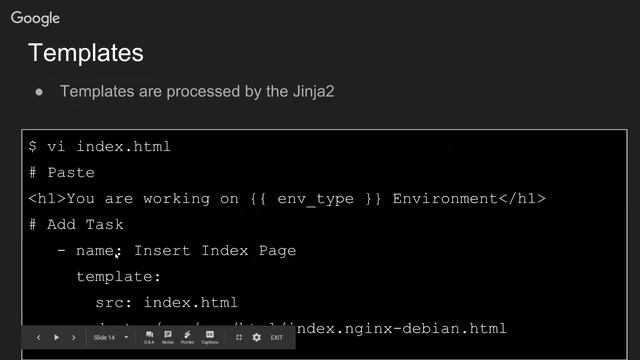
Task: Click '- name: Insert Index Page' line
Action: (177, 251)
